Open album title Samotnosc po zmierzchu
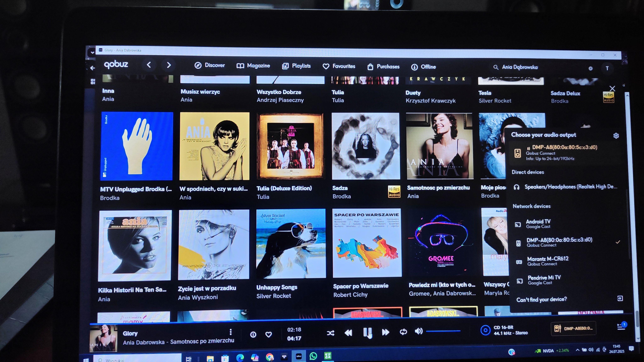 click(x=438, y=188)
